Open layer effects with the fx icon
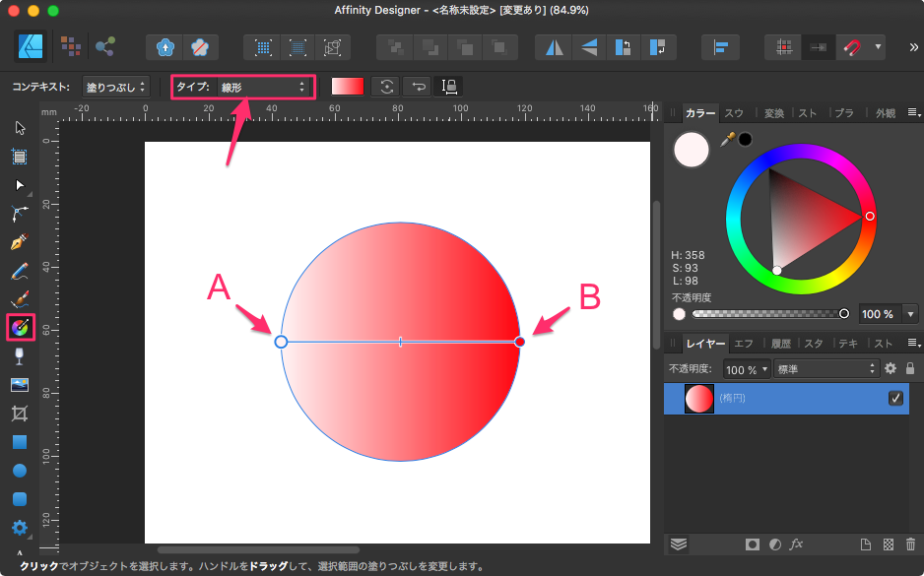 pyautogui.click(x=797, y=544)
